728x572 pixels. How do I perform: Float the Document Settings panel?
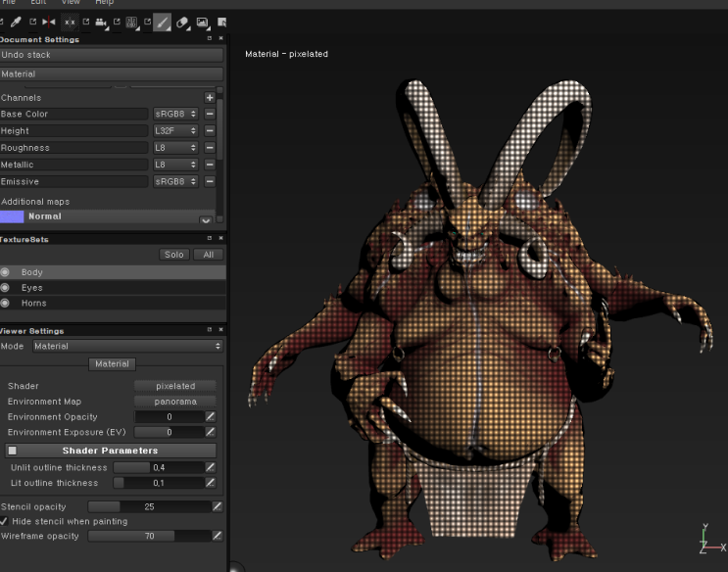tap(210, 38)
